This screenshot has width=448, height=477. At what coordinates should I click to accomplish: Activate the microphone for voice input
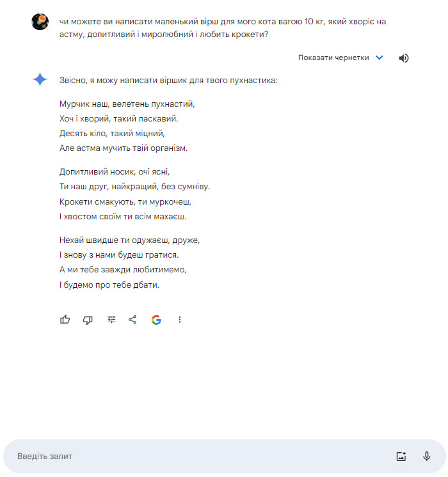(x=427, y=457)
